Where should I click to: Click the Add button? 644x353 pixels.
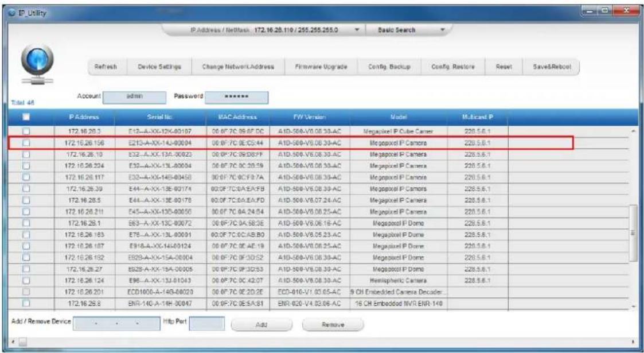(261, 325)
